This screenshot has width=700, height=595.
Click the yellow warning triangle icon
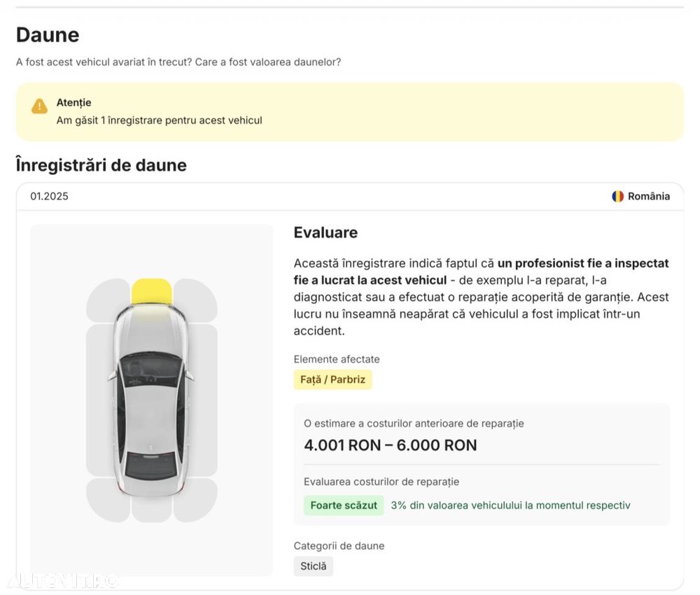coord(39,106)
